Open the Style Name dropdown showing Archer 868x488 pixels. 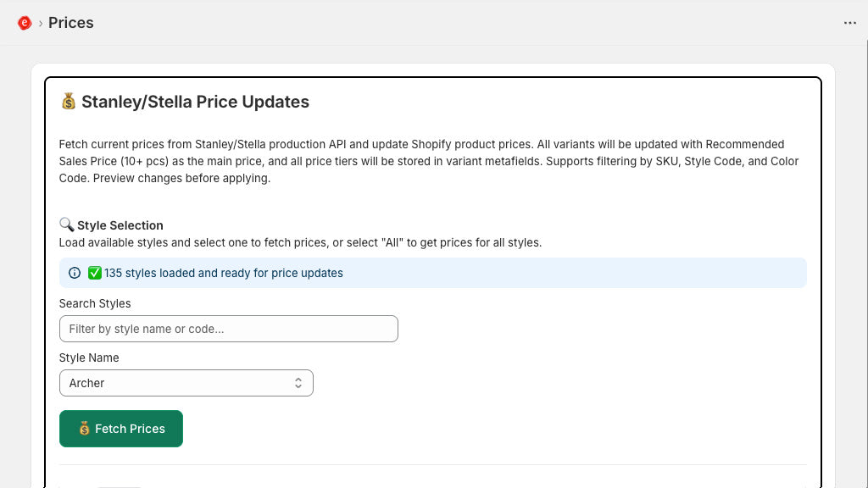[x=178, y=383]
